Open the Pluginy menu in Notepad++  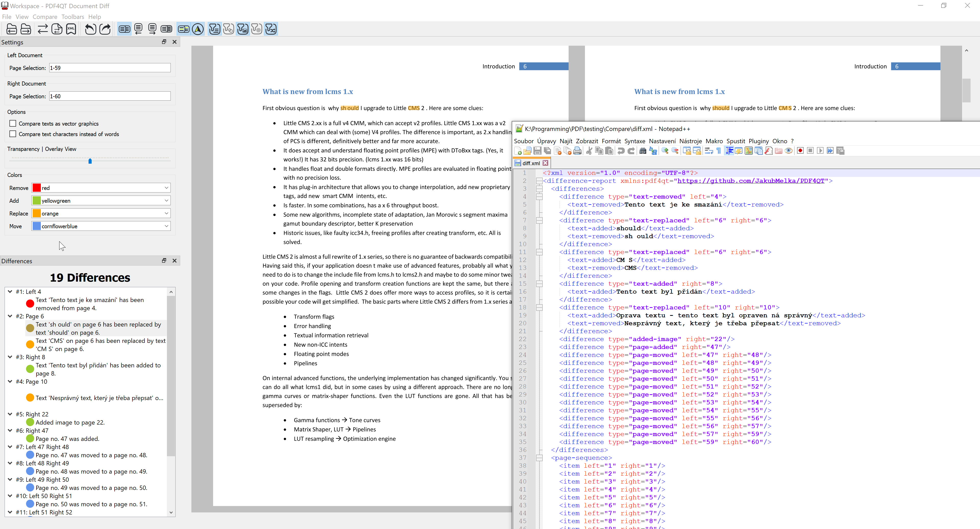point(758,141)
